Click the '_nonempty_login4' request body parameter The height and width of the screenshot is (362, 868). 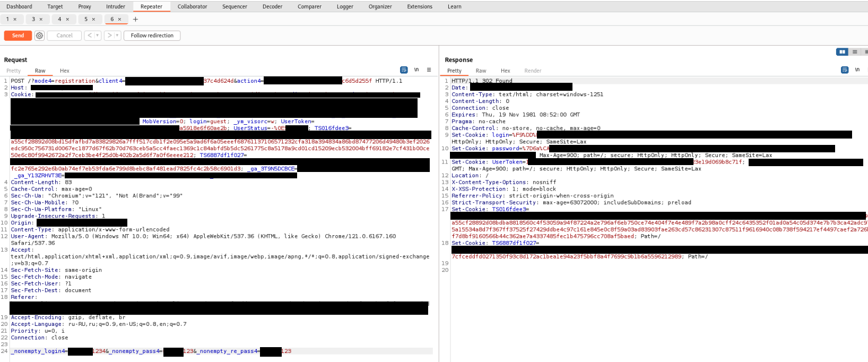click(x=37, y=351)
